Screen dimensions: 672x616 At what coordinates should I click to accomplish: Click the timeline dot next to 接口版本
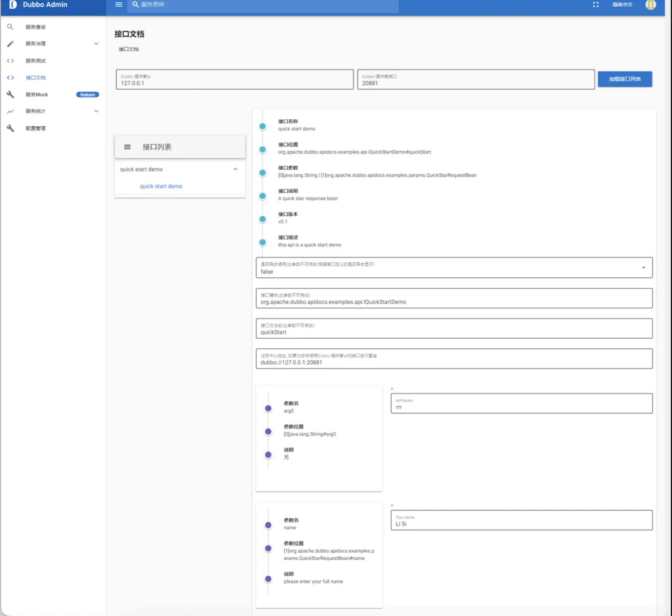tap(263, 219)
